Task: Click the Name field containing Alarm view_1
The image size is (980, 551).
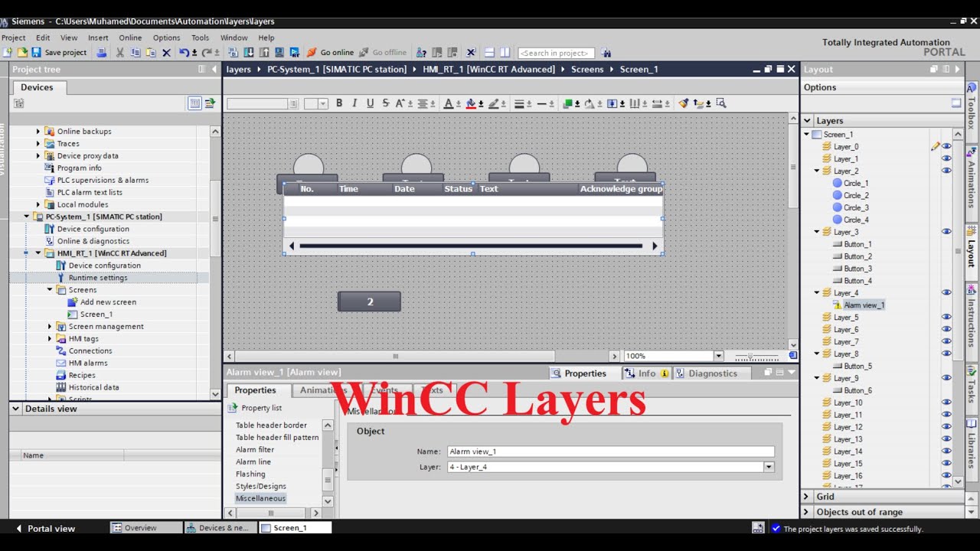Action: pos(610,452)
